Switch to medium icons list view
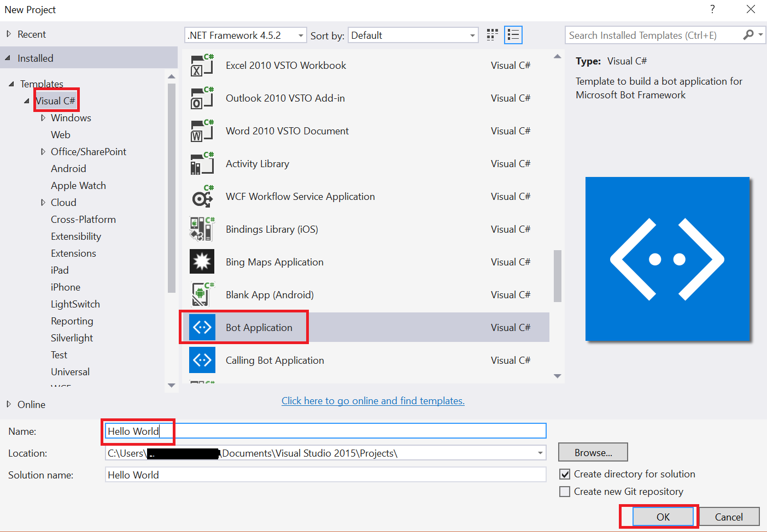This screenshot has height=532, width=767. pyautogui.click(x=513, y=35)
